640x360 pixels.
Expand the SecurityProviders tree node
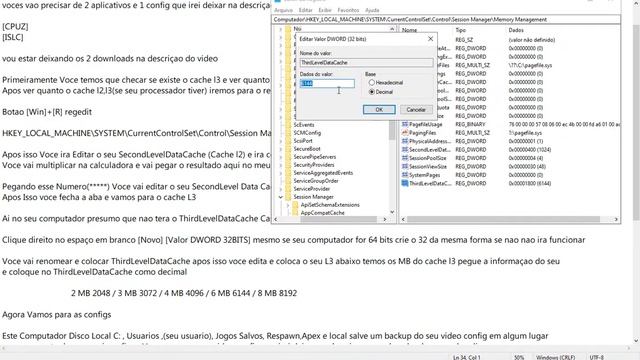[x=281, y=165]
